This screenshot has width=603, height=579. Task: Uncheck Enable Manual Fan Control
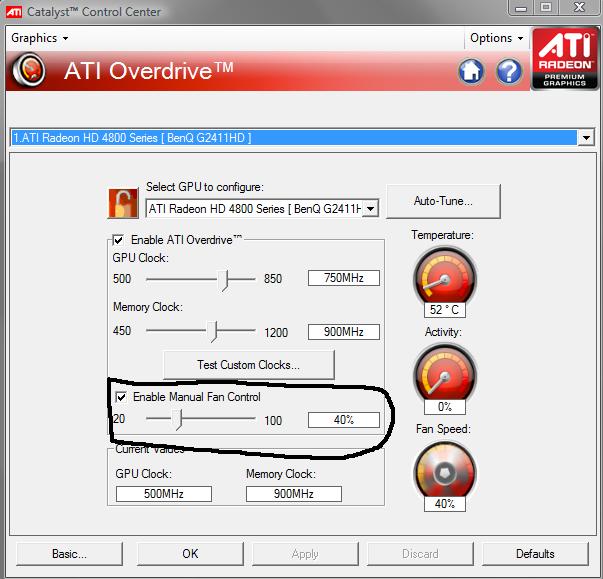click(x=121, y=397)
